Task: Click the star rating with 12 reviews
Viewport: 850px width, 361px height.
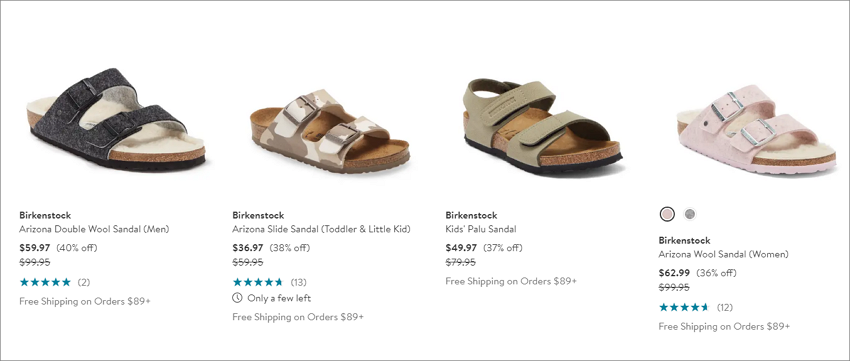Action: (696, 307)
